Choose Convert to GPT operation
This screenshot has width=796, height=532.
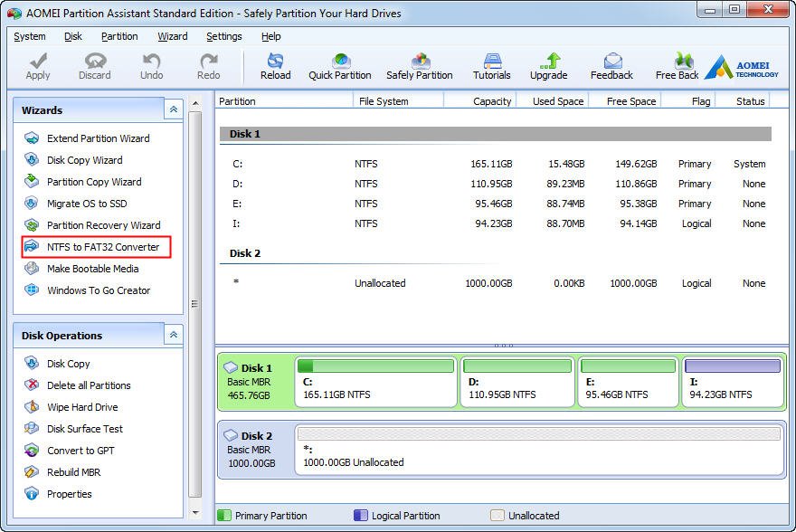[81, 451]
